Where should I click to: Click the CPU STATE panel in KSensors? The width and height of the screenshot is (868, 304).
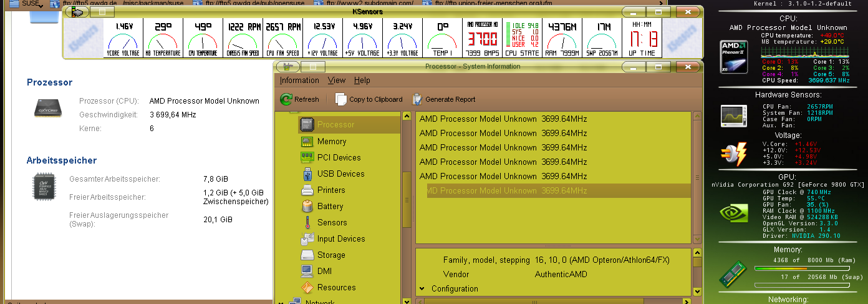521,39
